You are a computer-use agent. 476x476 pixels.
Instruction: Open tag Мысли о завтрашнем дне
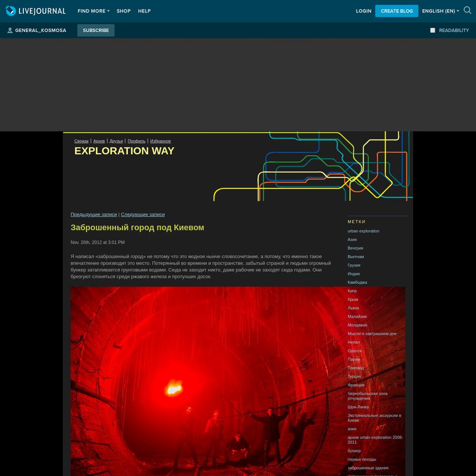point(372,334)
